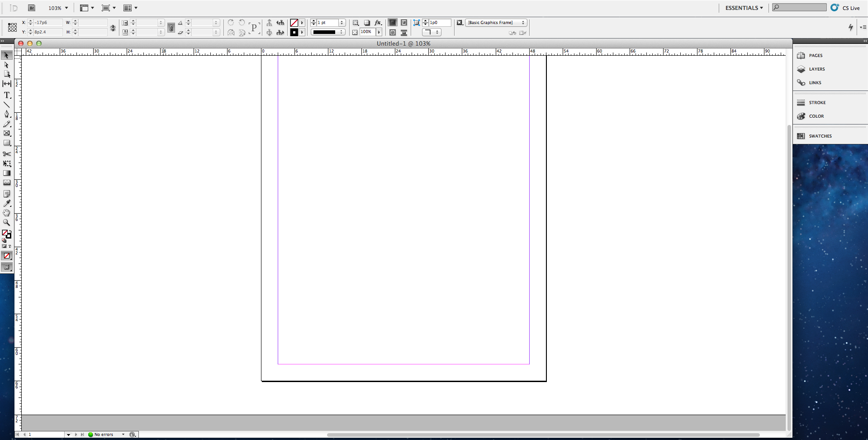Select the Type tool
Viewport: 868px width, 440px height.
tap(7, 95)
